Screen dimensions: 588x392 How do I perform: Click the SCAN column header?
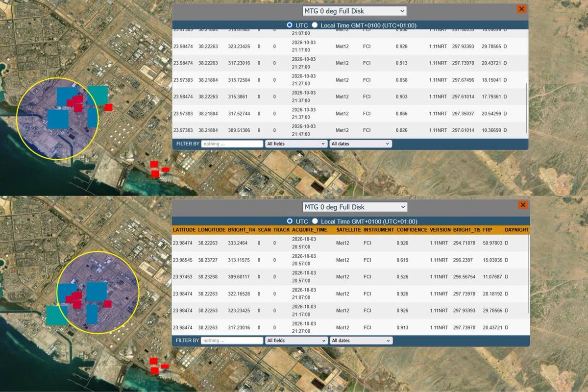point(264,230)
